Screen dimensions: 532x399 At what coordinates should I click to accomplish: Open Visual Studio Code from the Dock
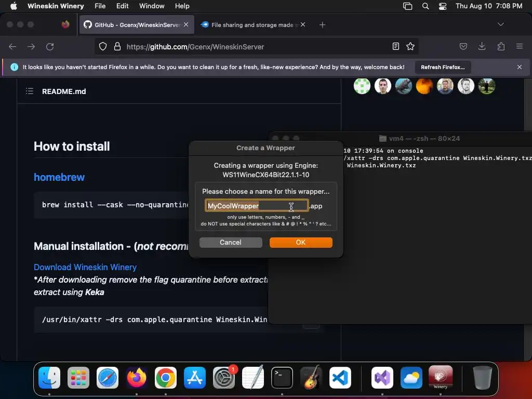340,378
